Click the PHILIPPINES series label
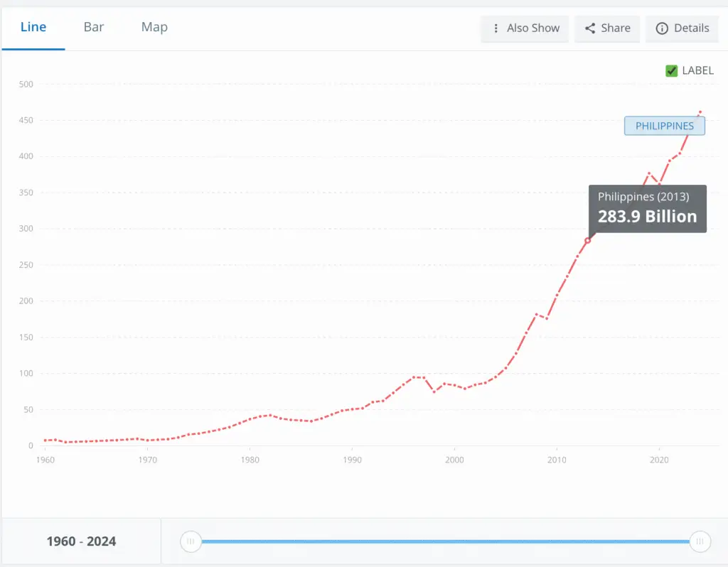This screenshot has height=567, width=728. [664, 126]
